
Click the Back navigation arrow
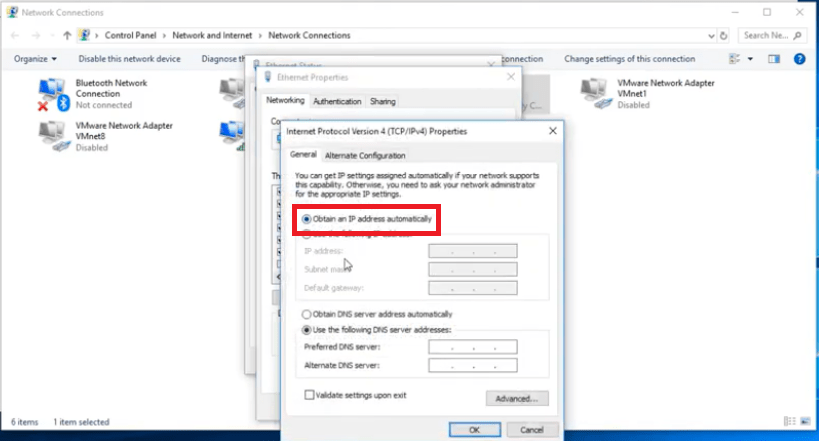click(15, 35)
